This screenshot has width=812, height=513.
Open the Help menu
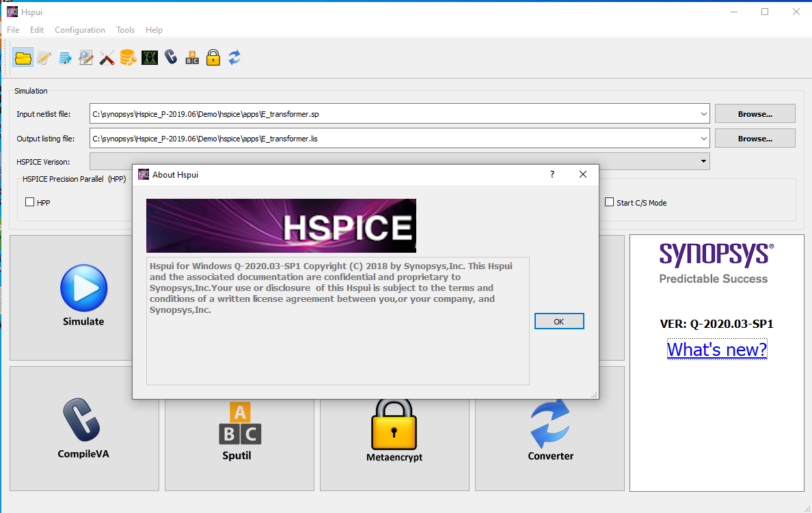154,30
